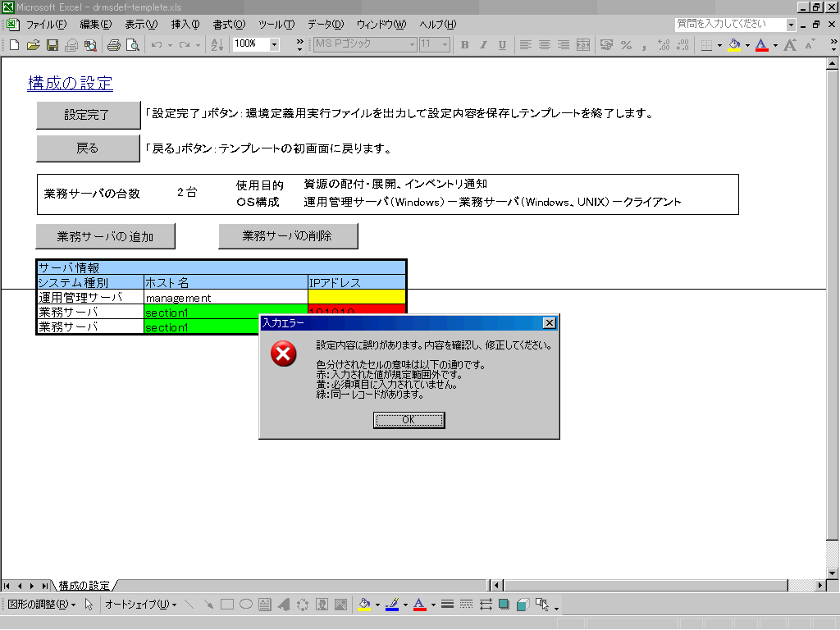
Task: Toggle Align Left
Action: tap(526, 45)
